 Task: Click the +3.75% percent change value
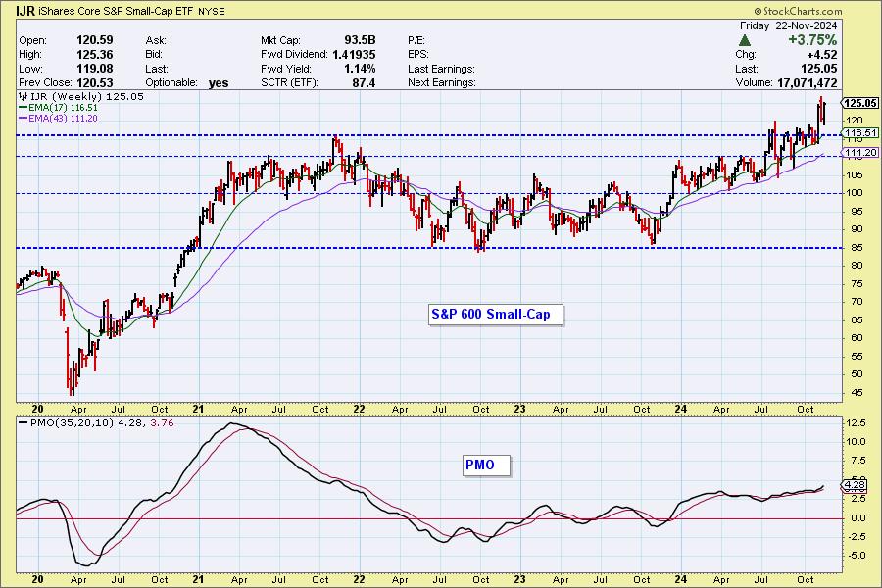pos(812,40)
